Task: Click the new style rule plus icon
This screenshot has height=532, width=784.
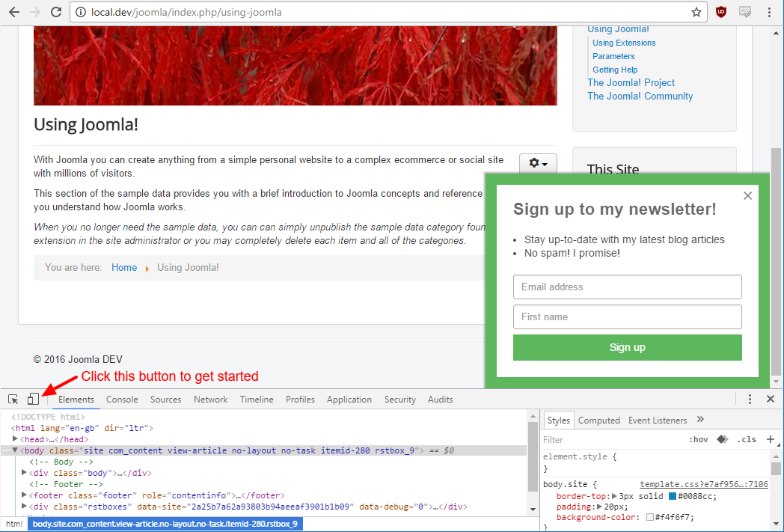Action: [770, 439]
